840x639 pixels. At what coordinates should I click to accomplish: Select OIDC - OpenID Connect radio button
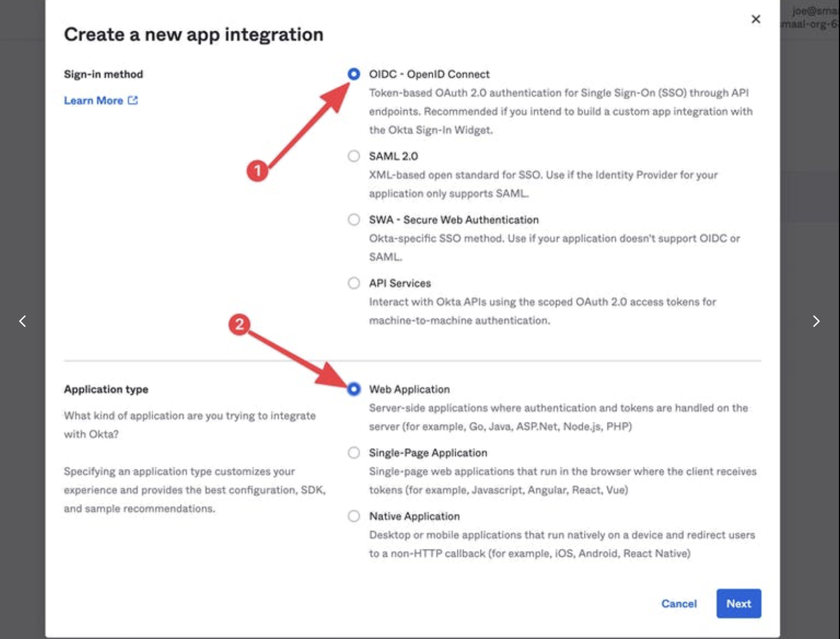pyautogui.click(x=353, y=74)
